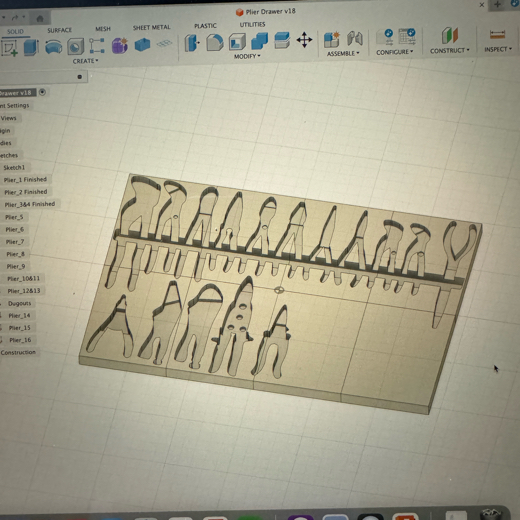520x520 pixels.
Task: Select the Dugouts sketch
Action: [x=19, y=303]
